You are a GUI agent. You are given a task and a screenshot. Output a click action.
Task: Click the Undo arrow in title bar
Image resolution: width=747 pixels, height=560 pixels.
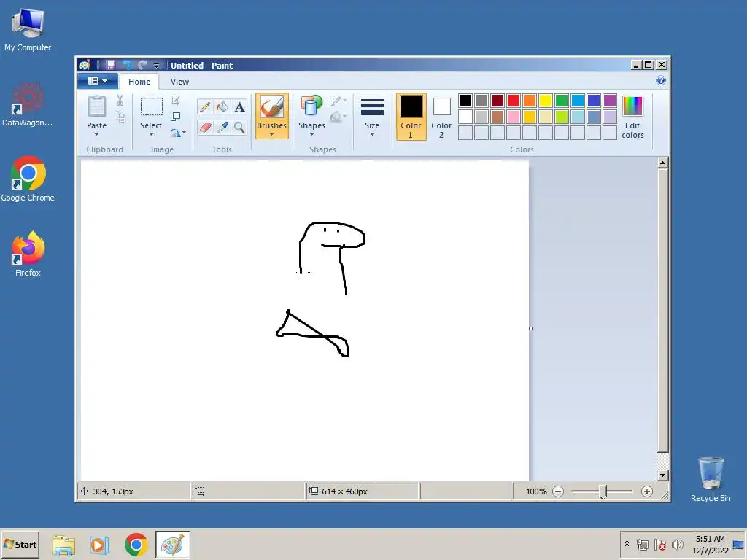pos(127,65)
